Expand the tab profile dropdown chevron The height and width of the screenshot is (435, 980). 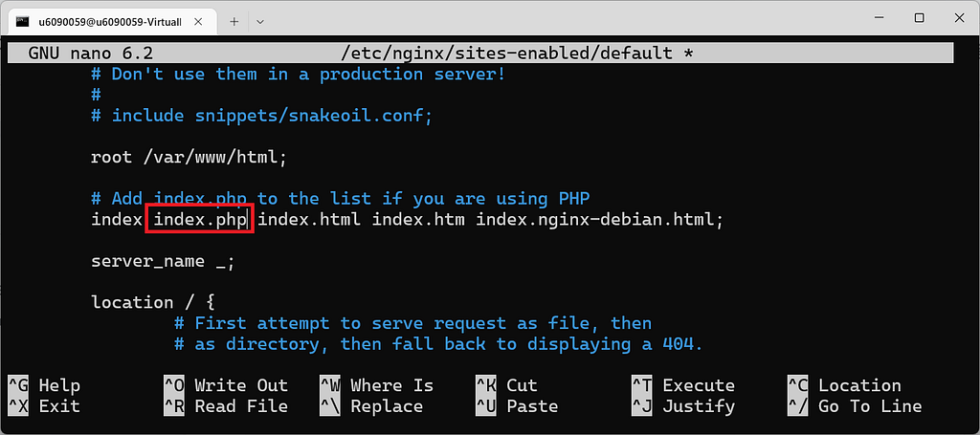pyautogui.click(x=260, y=21)
